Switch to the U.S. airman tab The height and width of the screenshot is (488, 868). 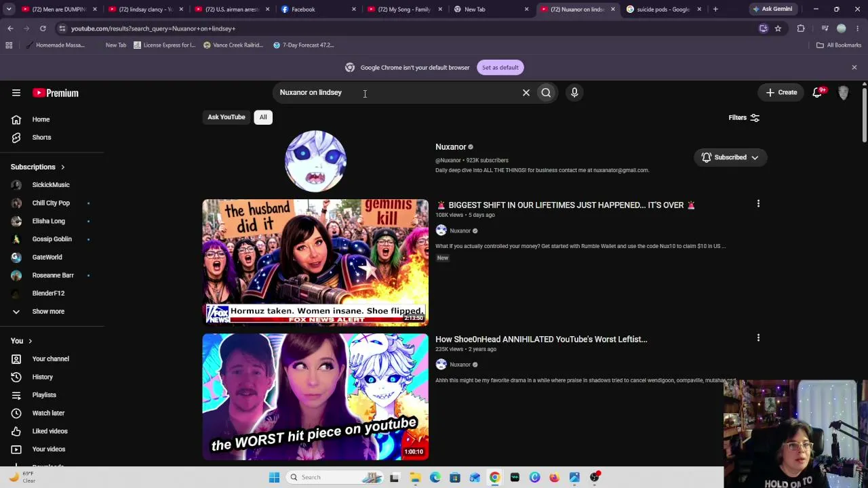coord(232,9)
